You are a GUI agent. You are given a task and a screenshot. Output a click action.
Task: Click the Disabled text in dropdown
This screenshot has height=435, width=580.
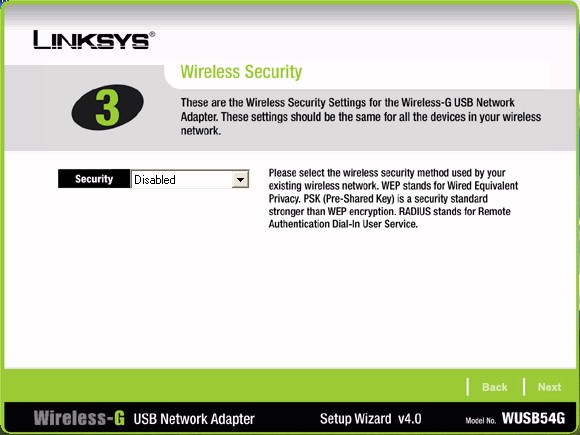[155, 180]
